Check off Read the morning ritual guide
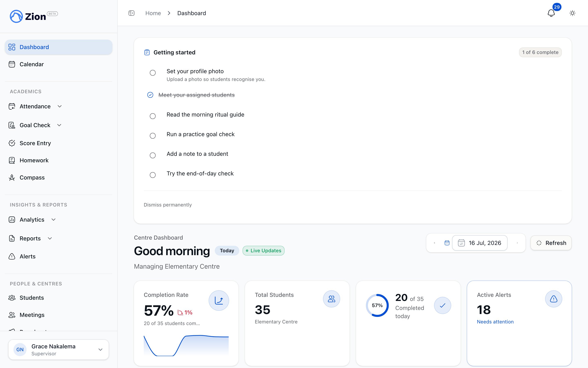 point(153,116)
